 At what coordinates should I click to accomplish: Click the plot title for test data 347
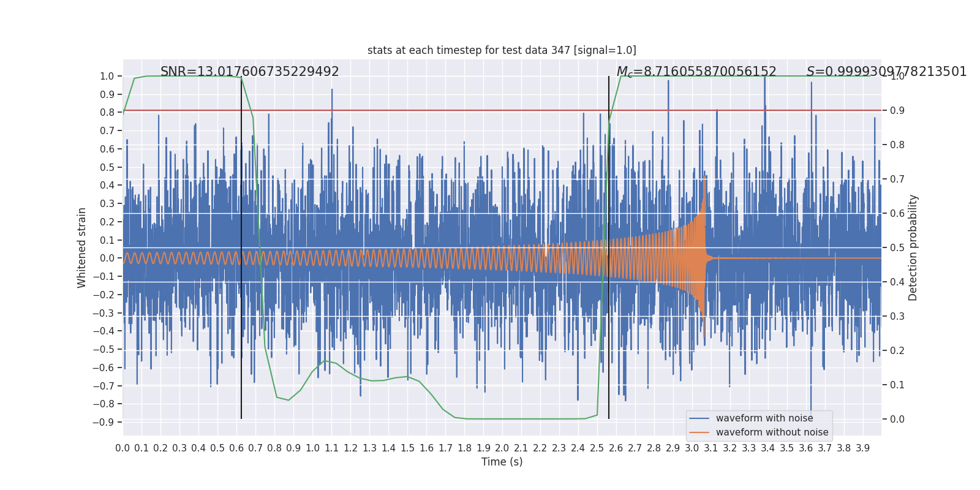tap(502, 50)
